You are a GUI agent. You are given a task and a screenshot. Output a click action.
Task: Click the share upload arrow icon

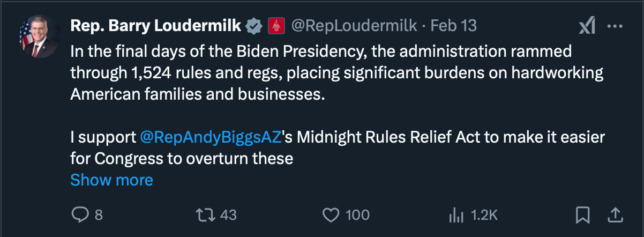click(x=616, y=215)
